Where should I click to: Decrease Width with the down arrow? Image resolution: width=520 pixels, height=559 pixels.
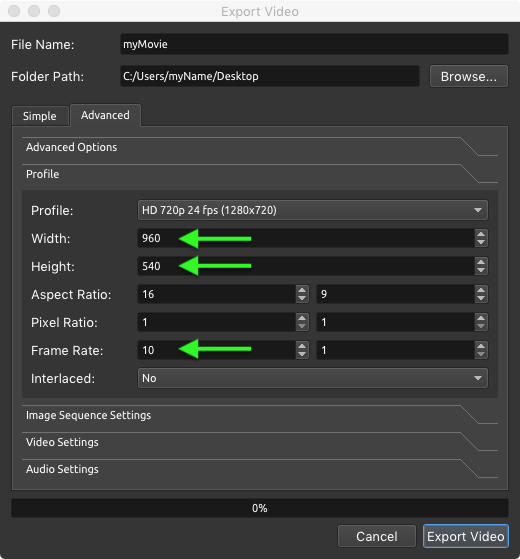click(481, 242)
